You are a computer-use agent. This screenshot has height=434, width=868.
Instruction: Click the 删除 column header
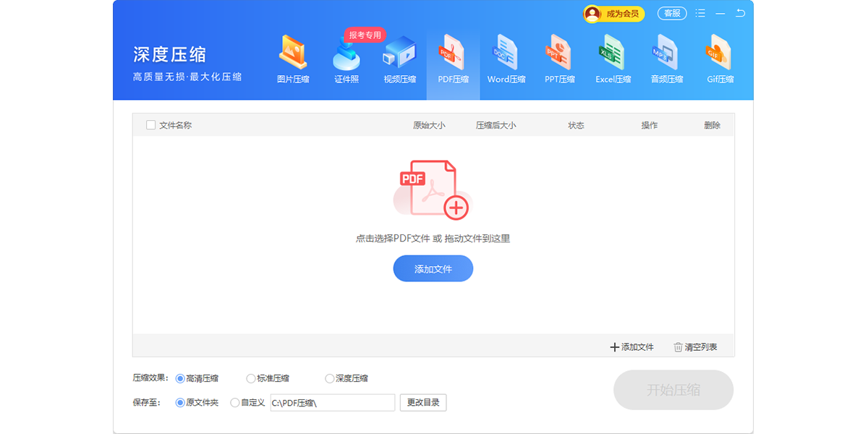tap(712, 125)
